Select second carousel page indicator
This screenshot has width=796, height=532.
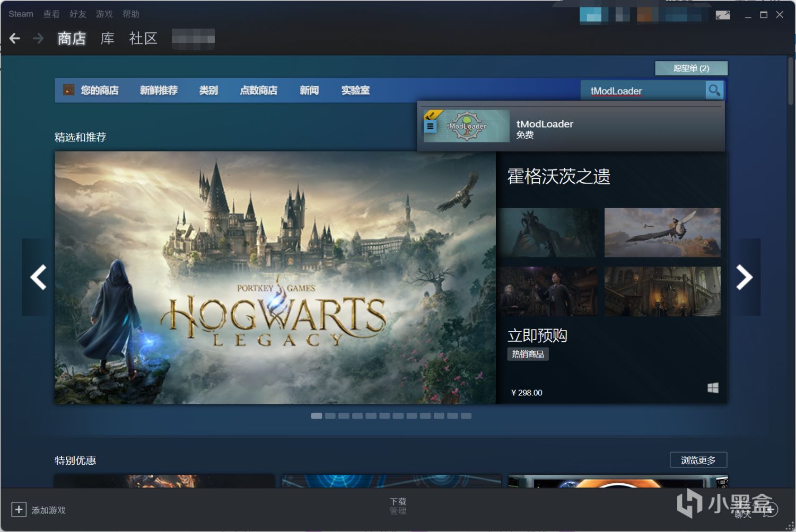click(x=330, y=416)
